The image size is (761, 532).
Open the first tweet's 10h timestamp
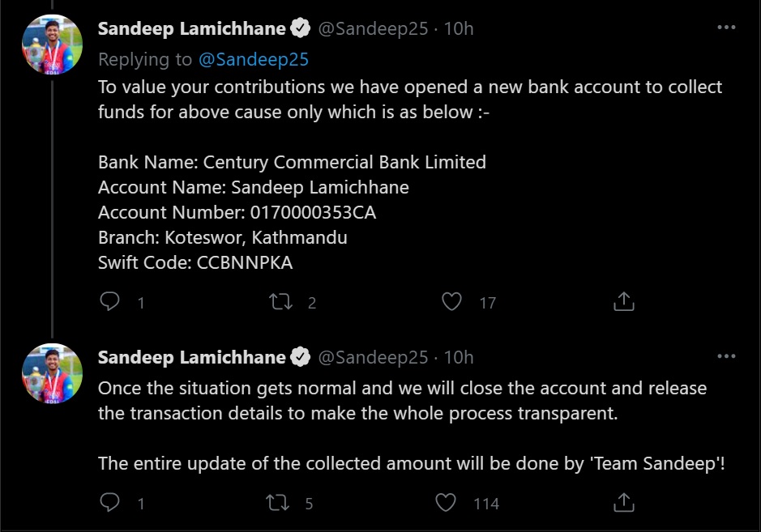point(459,29)
